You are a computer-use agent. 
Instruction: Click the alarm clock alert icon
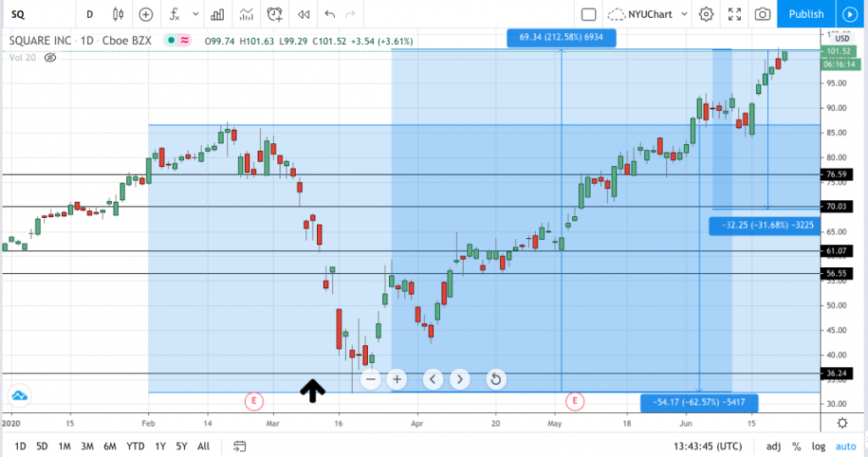pyautogui.click(x=275, y=14)
